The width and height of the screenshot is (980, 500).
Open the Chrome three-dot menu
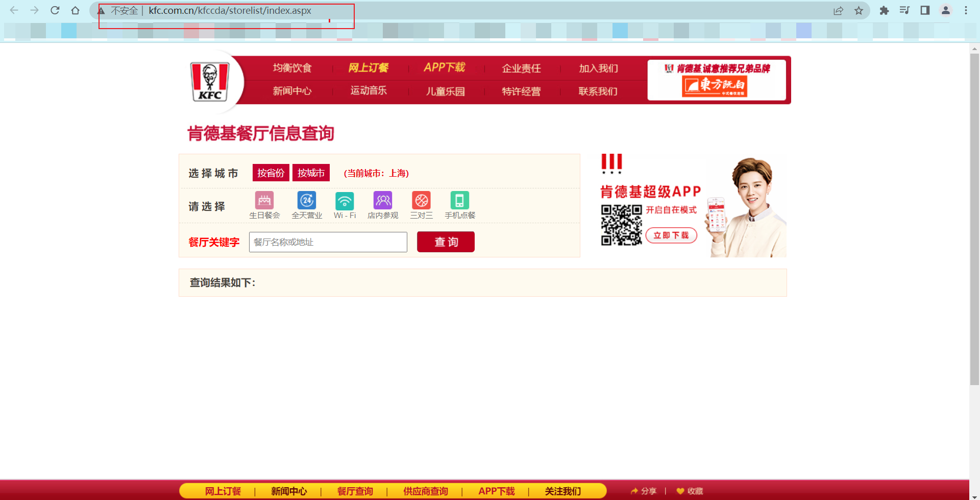coord(966,10)
